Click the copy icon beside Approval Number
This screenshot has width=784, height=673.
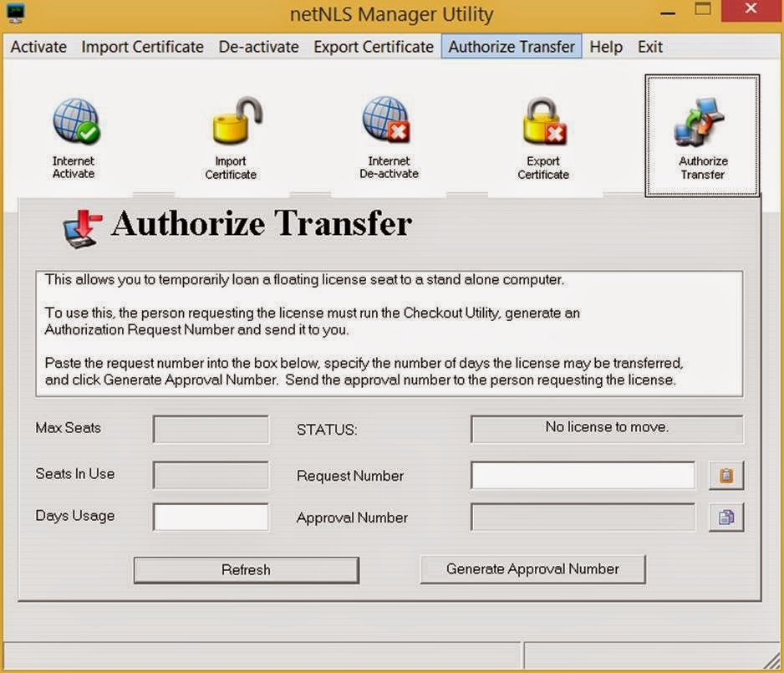coord(726,517)
